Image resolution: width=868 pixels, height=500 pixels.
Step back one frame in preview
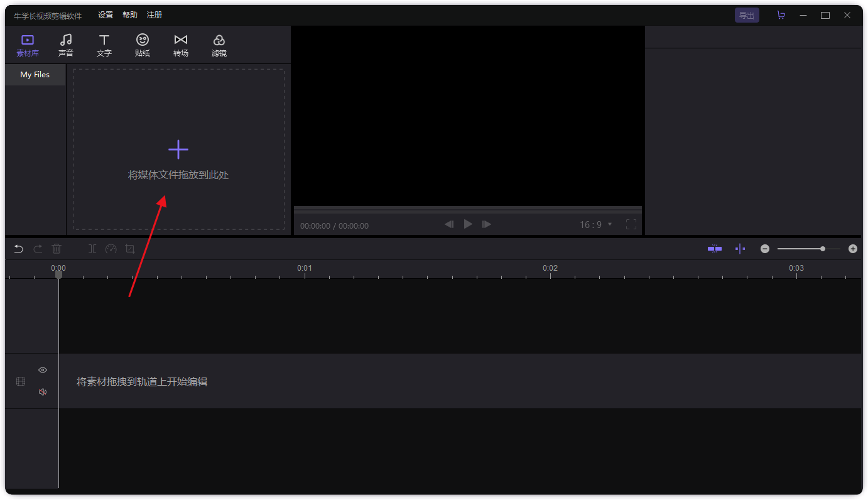pos(449,224)
